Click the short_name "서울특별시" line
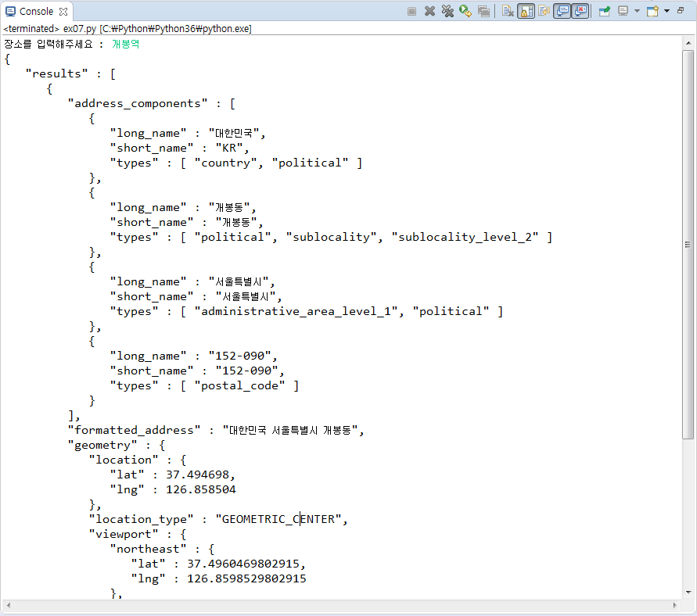This screenshot has width=697, height=616. point(196,296)
